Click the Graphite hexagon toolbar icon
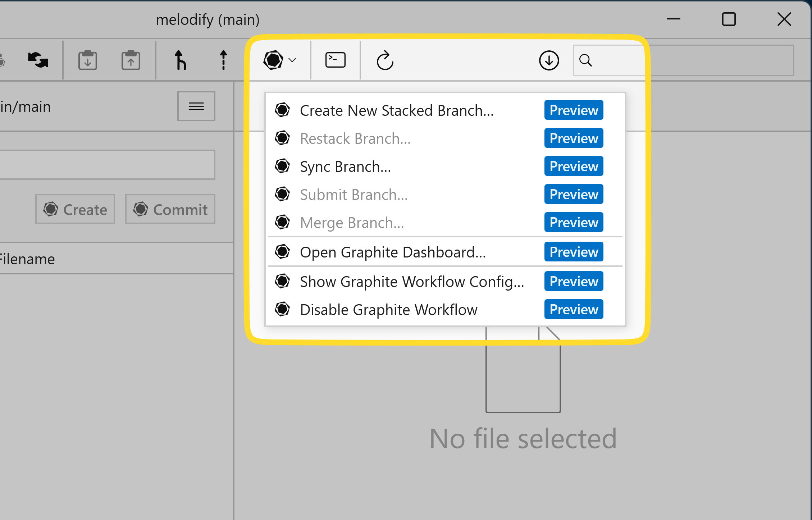Image resolution: width=812 pixels, height=520 pixels. [x=273, y=60]
